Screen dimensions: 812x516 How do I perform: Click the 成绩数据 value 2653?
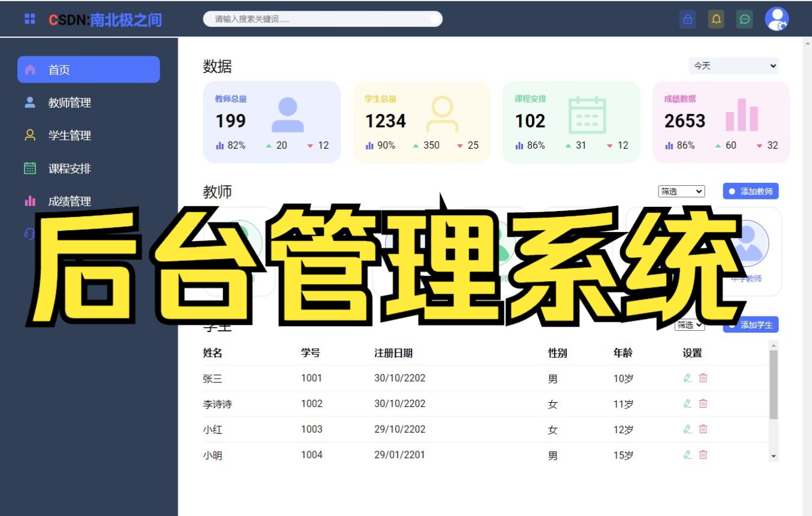tap(685, 121)
